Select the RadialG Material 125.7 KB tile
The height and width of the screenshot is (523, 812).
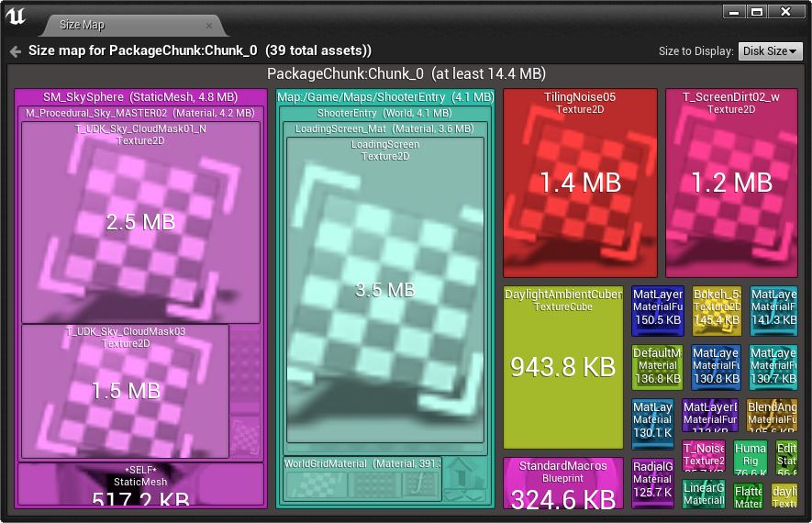652,483
